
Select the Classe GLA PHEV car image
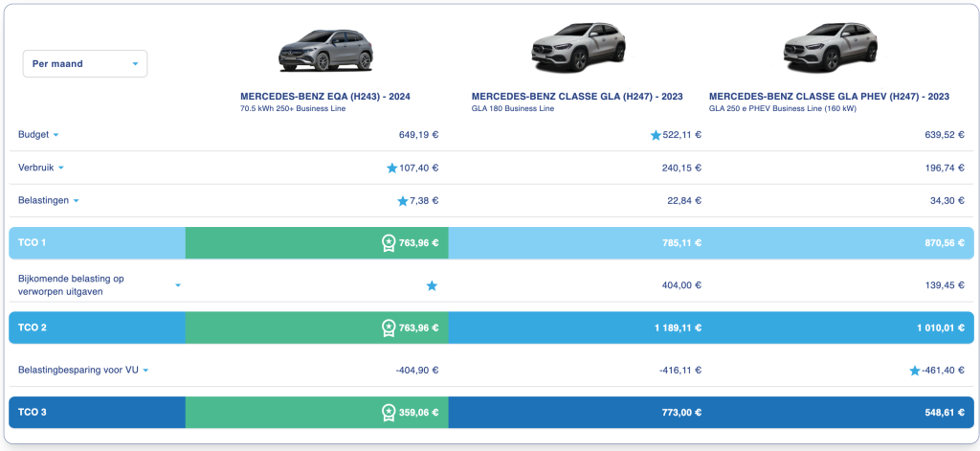[x=829, y=48]
